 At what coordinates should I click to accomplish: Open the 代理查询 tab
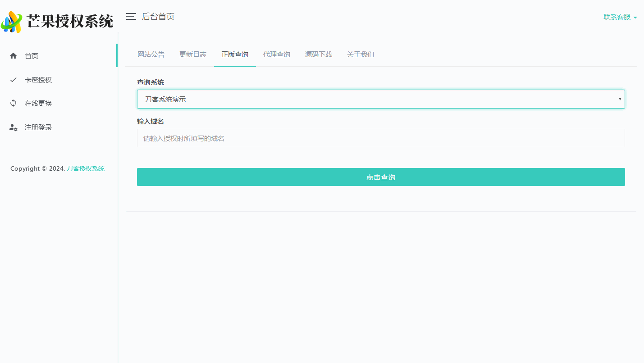click(277, 54)
